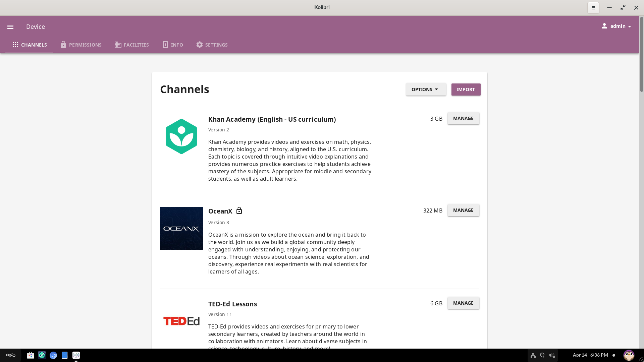This screenshot has height=362, width=644.
Task: Switch to the Channels tab
Action: coord(30,45)
